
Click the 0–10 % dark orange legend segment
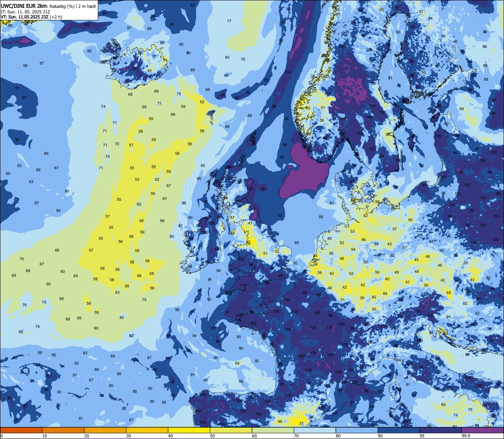point(21,430)
